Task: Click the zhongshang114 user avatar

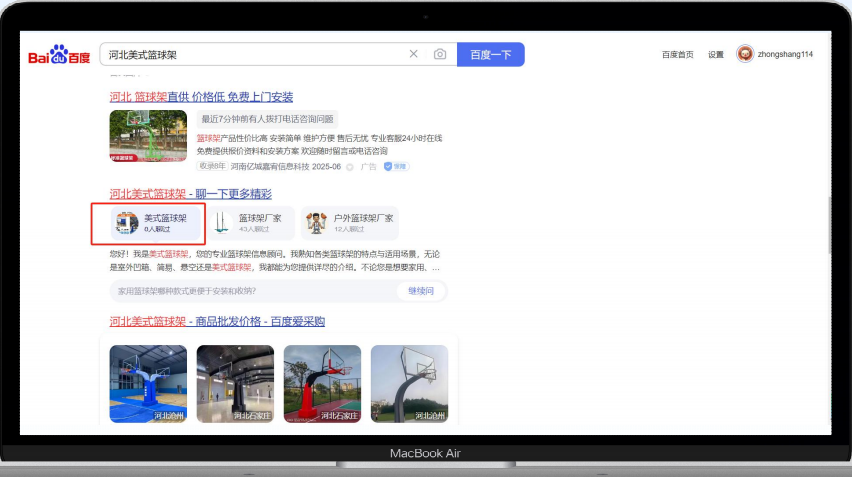Action: point(745,54)
